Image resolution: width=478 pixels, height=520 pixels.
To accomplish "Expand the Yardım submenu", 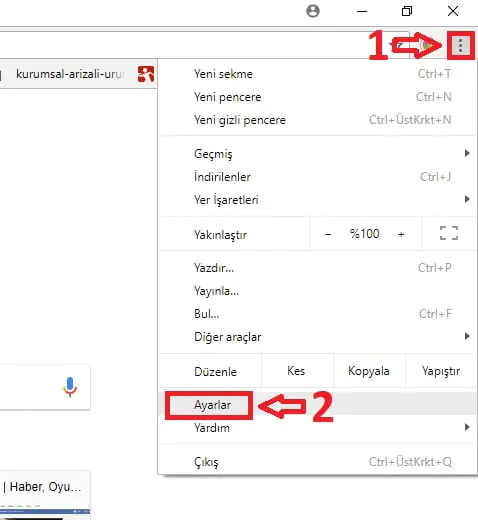I will click(318, 428).
